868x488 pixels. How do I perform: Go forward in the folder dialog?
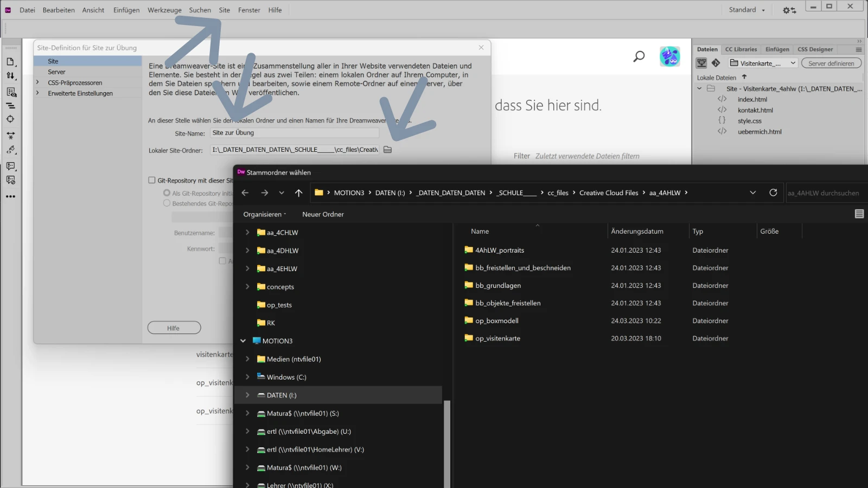(265, 192)
